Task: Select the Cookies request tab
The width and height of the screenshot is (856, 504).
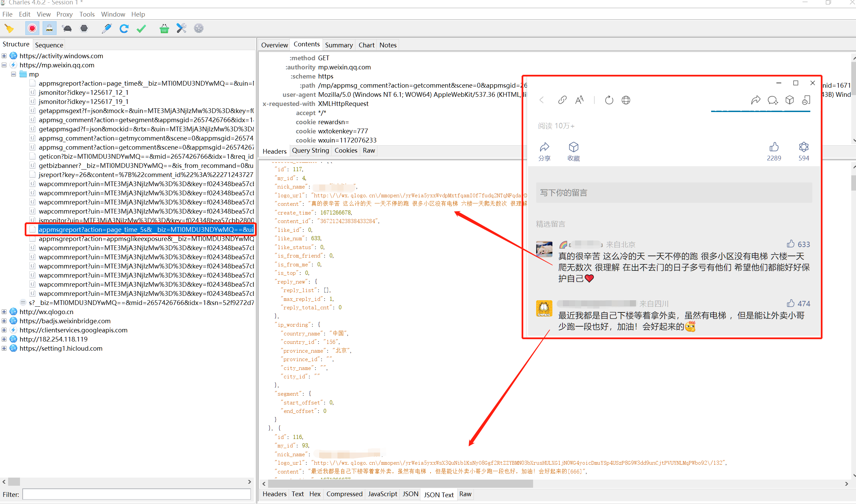Action: point(346,150)
